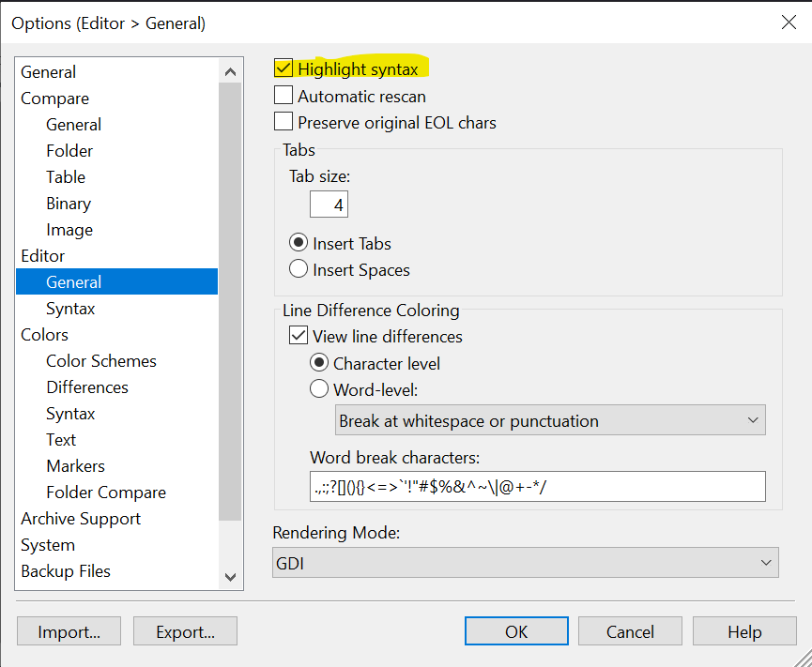Select the Binary compare settings
This screenshot has height=667, width=812.
[68, 203]
